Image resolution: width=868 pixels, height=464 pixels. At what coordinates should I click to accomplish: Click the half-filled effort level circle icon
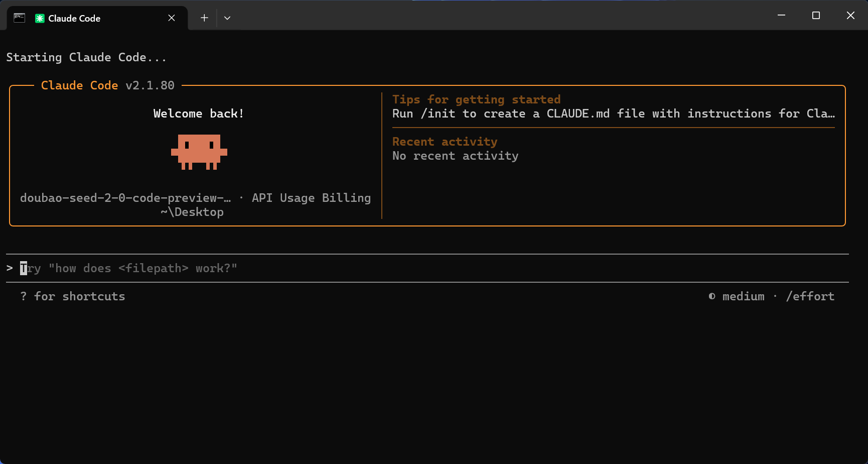[712, 296]
